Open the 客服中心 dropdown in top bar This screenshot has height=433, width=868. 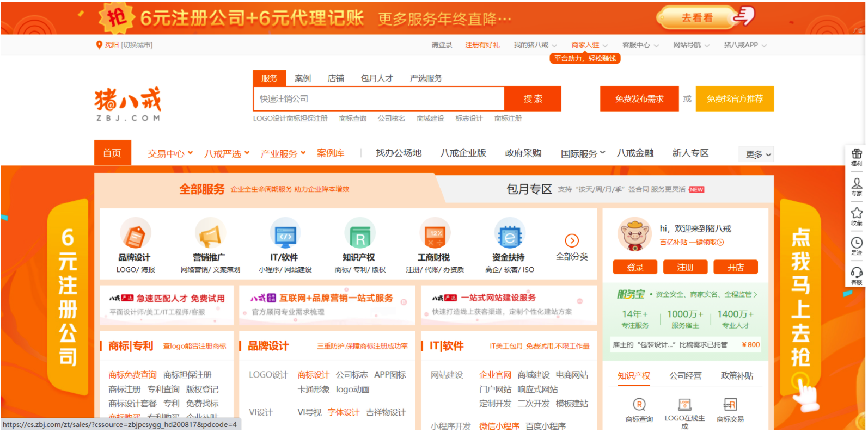tap(640, 45)
